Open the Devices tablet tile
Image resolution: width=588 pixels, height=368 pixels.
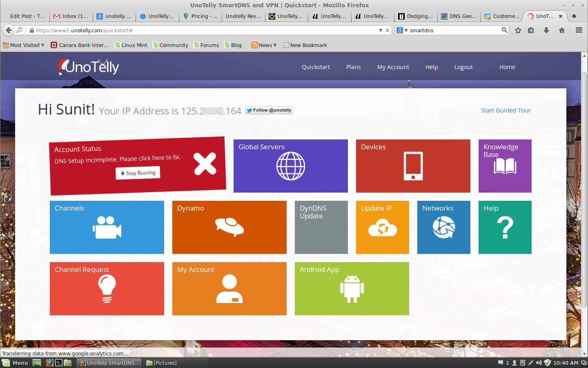coord(413,166)
